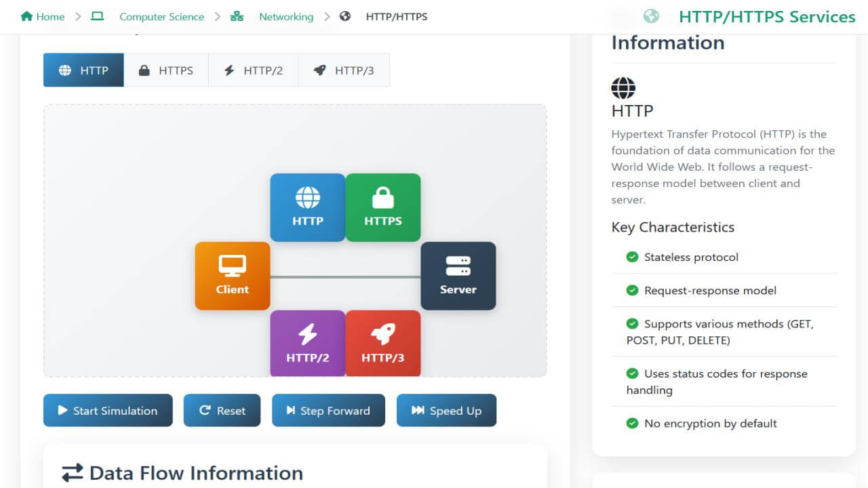
Task: Click the Data Flow Information heading
Action: [196, 473]
